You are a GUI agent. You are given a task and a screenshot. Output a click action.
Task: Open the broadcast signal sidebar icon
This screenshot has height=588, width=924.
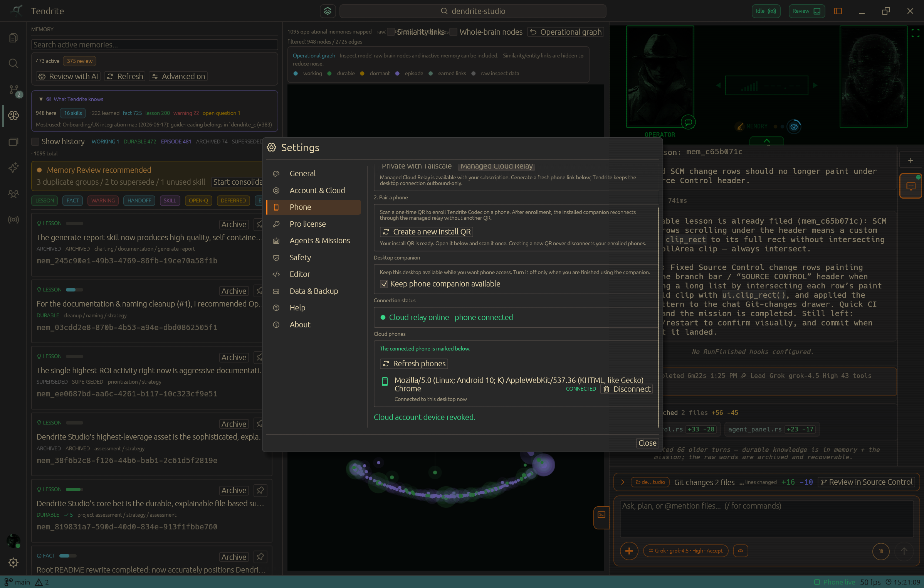pos(13,219)
